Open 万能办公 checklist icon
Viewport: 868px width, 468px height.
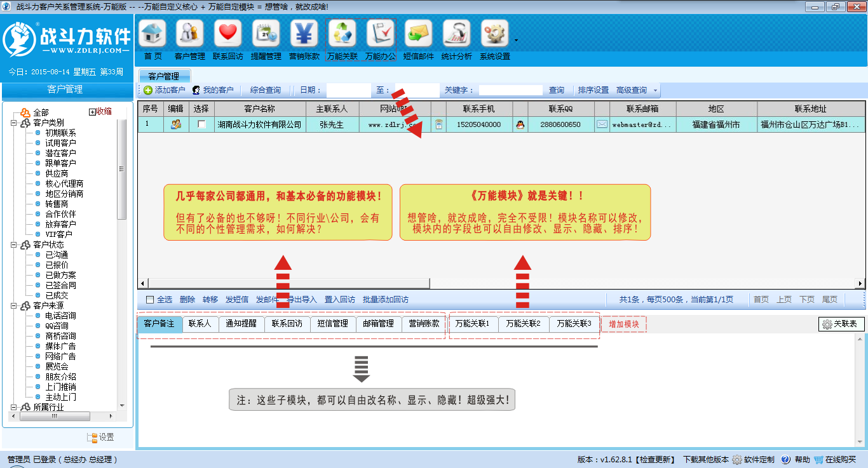tap(381, 34)
